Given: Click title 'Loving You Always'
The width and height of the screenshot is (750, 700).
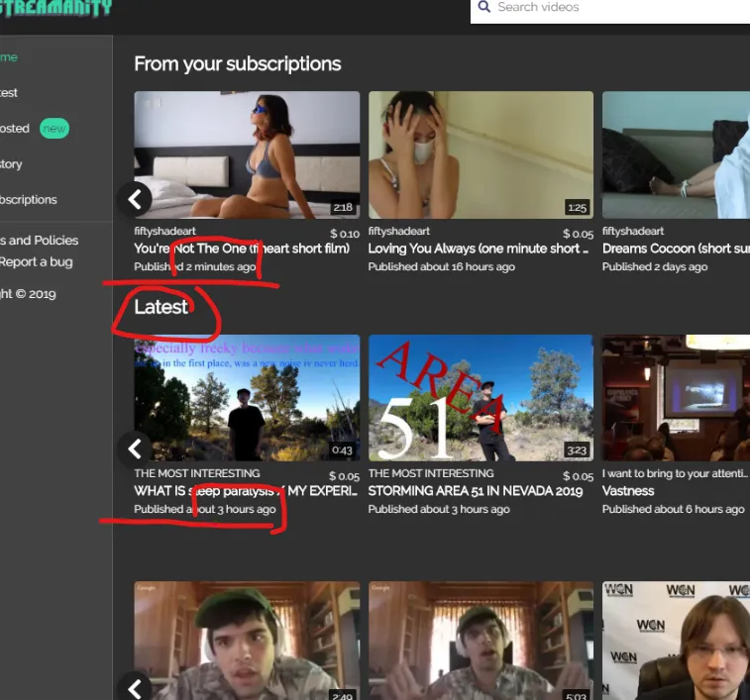Looking at the screenshot, I should pos(479,249).
